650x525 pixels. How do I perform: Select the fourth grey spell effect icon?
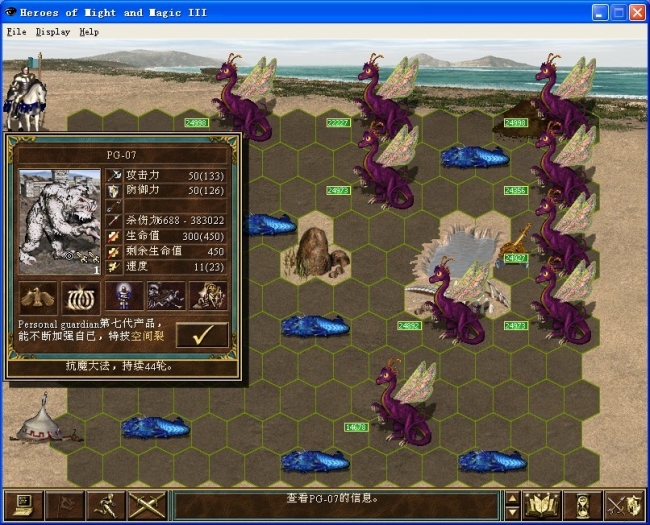(x=166, y=297)
